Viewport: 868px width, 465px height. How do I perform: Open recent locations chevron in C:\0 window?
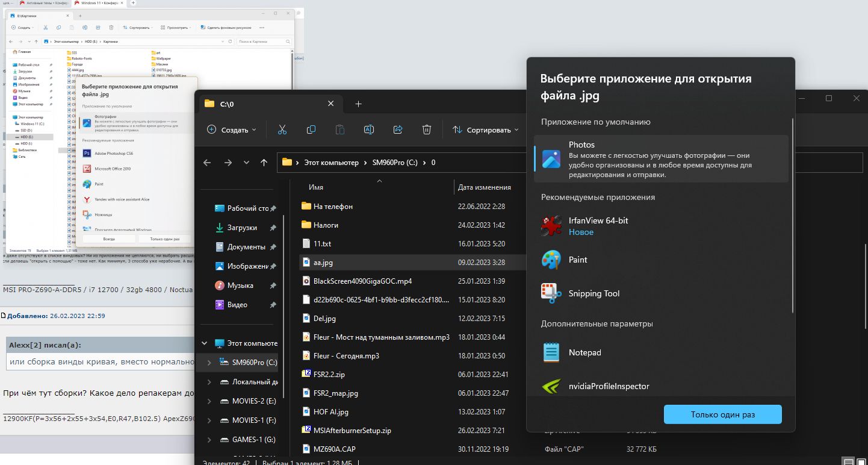coord(246,163)
